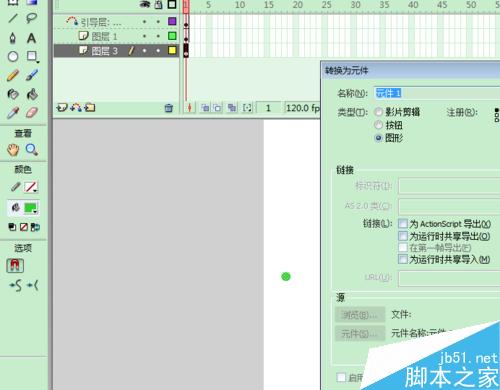Click the No Color icon
The image size is (500, 390).
click(24, 227)
